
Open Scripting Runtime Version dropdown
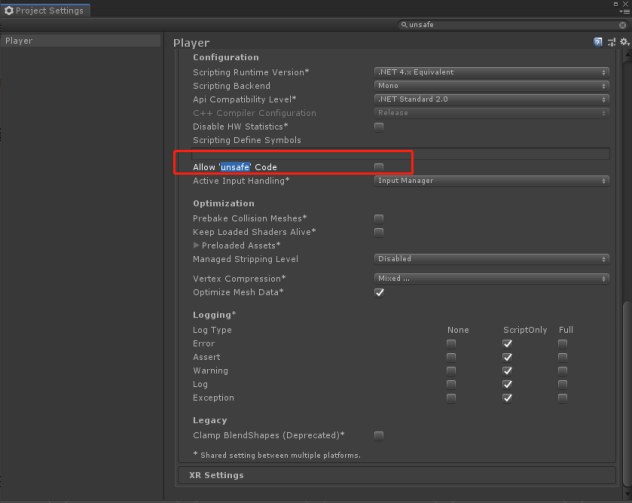click(x=491, y=72)
